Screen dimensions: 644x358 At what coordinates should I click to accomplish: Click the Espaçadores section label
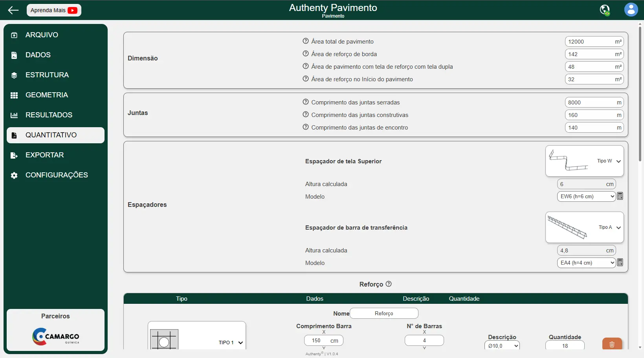(x=147, y=205)
